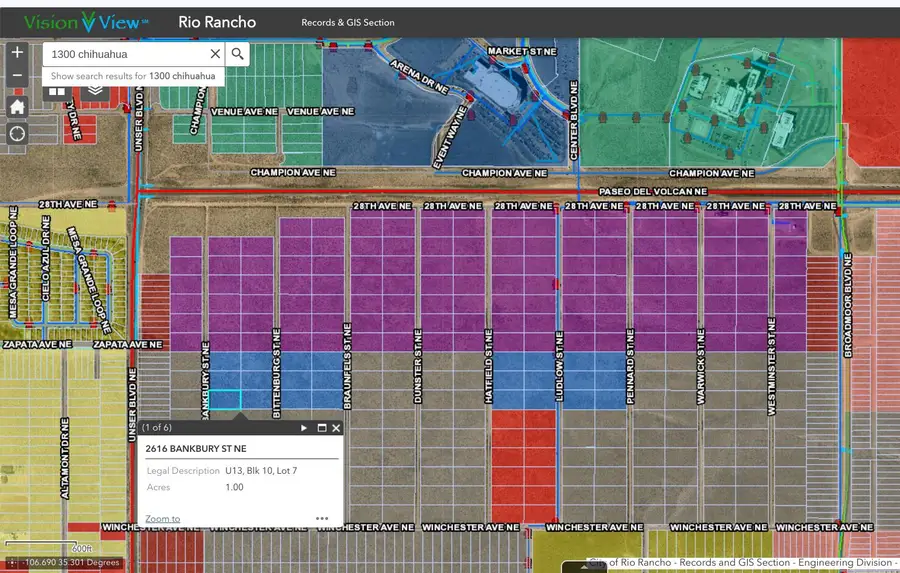The image size is (900, 573).
Task: Click the Rio Rancho title
Action: [217, 22]
